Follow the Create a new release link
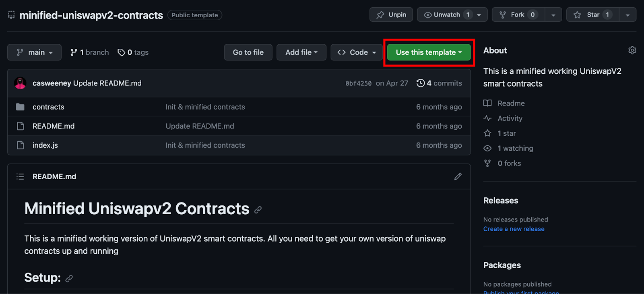 [x=514, y=229]
